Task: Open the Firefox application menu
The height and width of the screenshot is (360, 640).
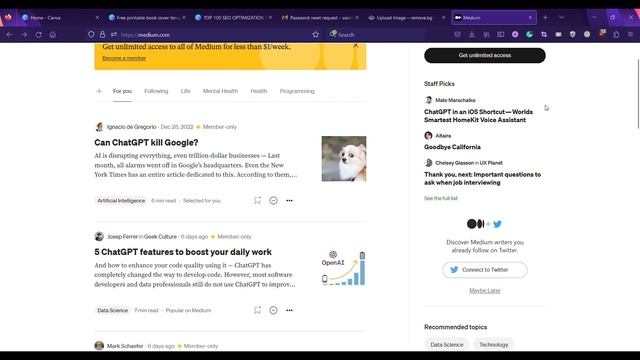Action: pos(631,35)
